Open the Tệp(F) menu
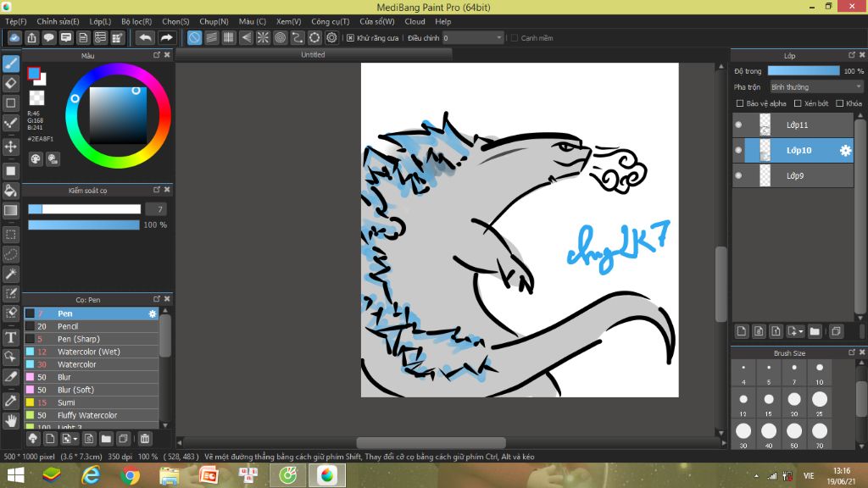Image resolution: width=868 pixels, height=488 pixels. click(16, 21)
